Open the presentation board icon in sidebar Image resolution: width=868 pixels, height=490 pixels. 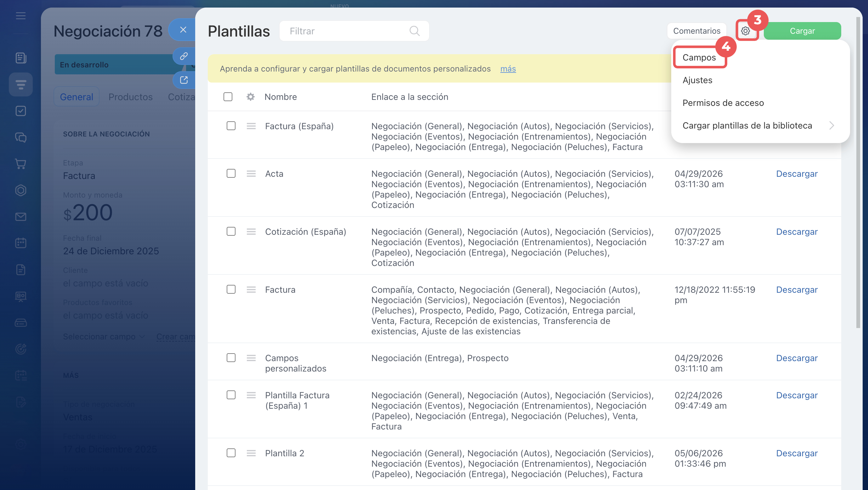click(x=20, y=296)
